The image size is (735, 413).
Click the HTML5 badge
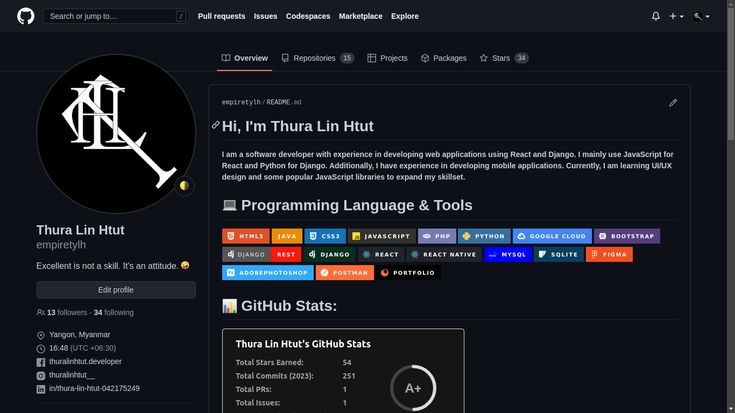(246, 236)
